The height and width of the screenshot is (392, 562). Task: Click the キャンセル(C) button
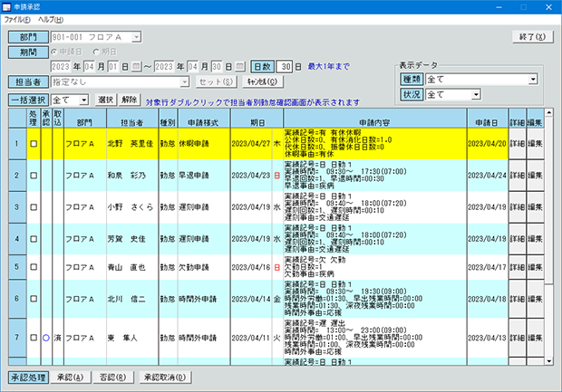262,81
